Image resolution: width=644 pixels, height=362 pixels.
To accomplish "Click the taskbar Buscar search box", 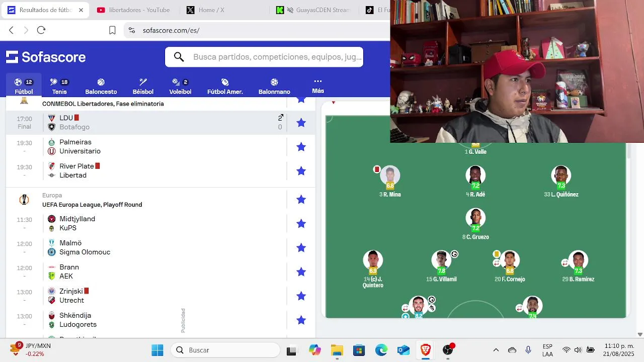I will 225,350.
